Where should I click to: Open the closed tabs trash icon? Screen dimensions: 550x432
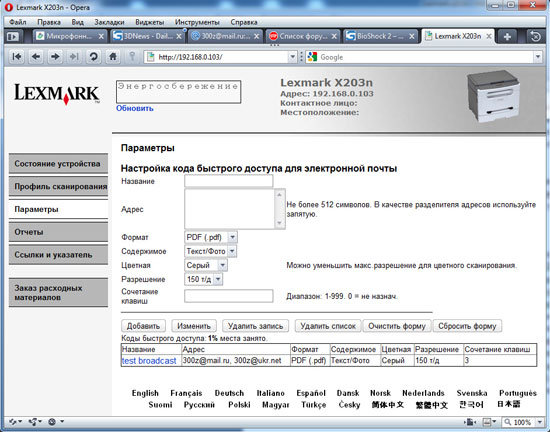pyautogui.click(x=535, y=36)
